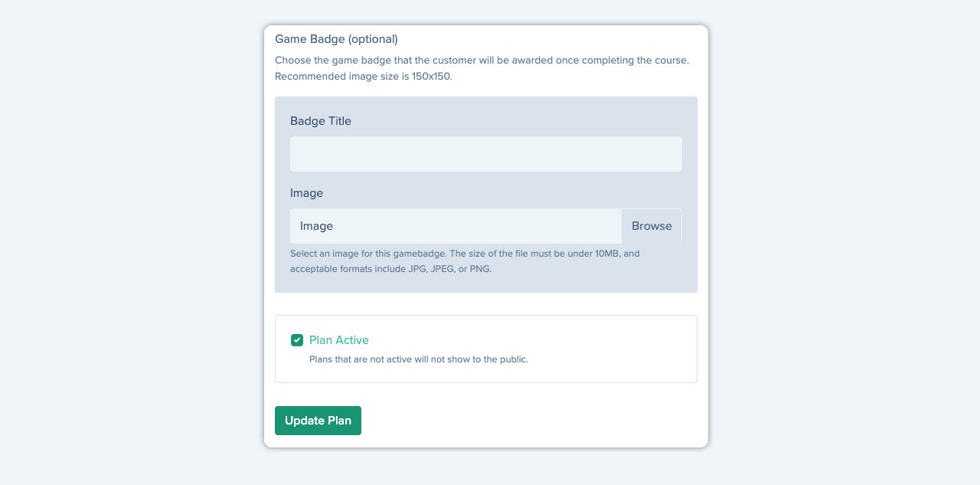This screenshot has height=485, width=980.
Task: Click blank white area right of Update Plan
Action: tap(536, 421)
